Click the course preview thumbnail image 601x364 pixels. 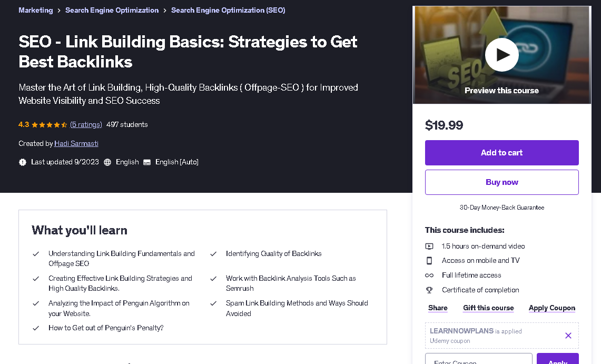click(x=502, y=55)
